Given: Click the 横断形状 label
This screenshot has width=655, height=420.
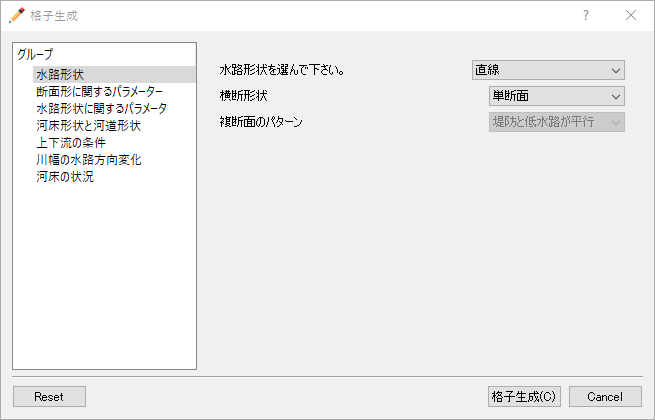Looking at the screenshot, I should [244, 96].
